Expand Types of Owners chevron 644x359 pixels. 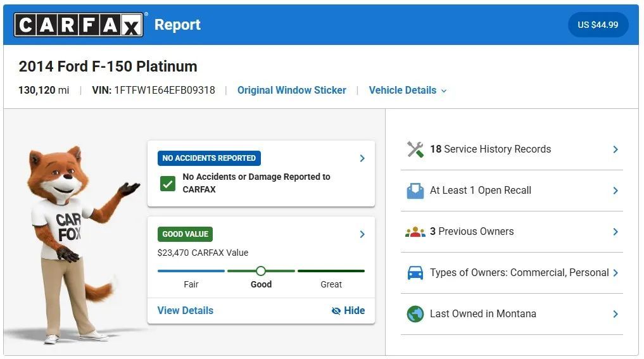click(616, 273)
